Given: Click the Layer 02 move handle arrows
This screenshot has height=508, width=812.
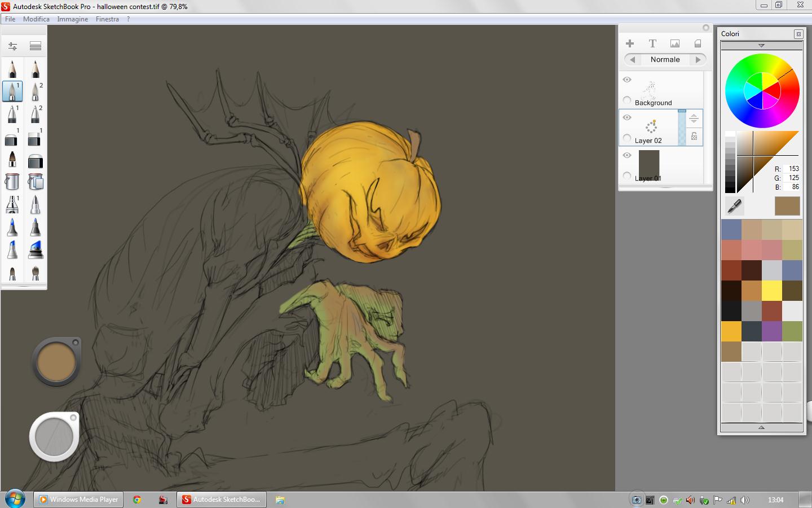Looking at the screenshot, I should click(694, 119).
